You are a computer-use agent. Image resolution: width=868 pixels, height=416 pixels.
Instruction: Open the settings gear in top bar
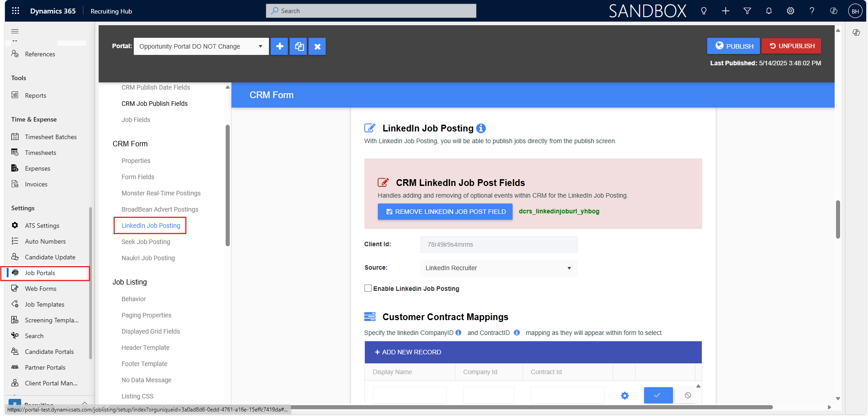coord(791,11)
